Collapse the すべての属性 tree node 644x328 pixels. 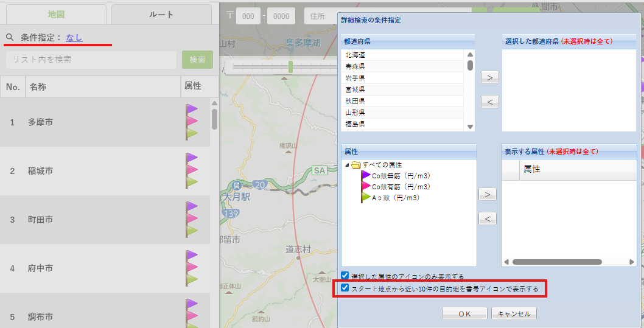click(347, 165)
